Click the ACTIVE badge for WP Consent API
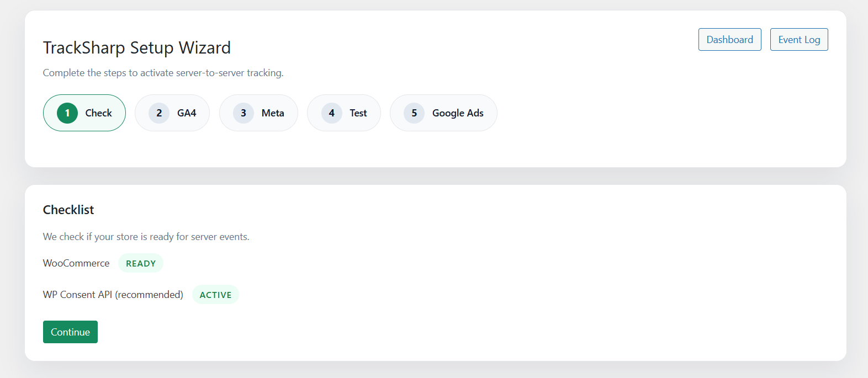The height and width of the screenshot is (378, 868). click(215, 294)
